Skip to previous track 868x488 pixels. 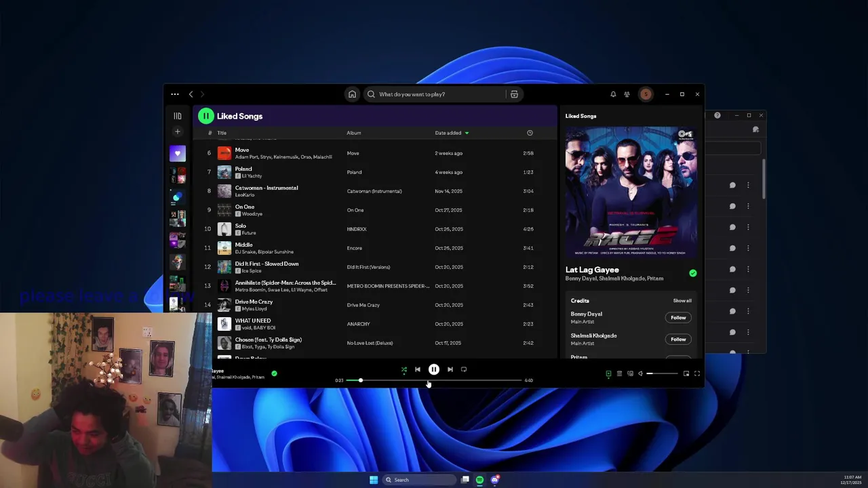point(418,369)
